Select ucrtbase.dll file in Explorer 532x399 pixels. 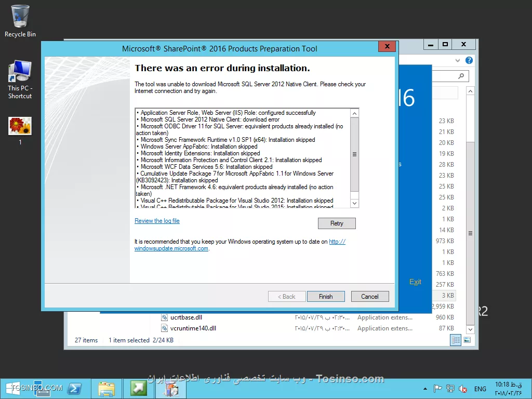(187, 317)
